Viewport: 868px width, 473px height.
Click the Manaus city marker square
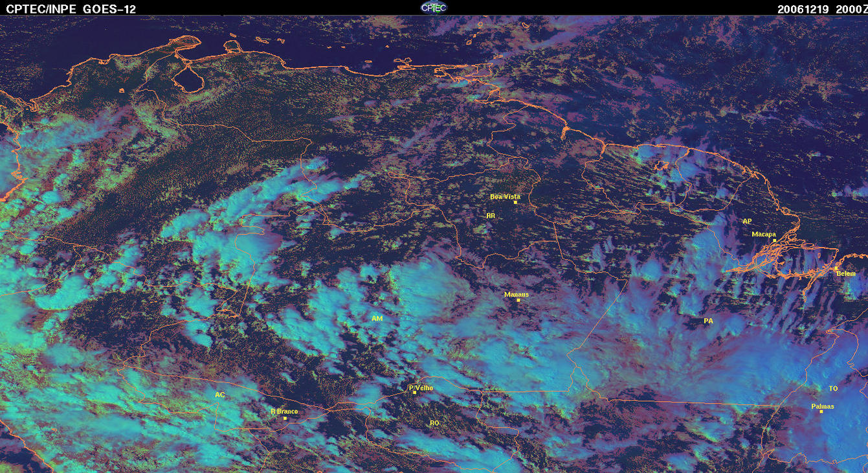click(x=518, y=300)
